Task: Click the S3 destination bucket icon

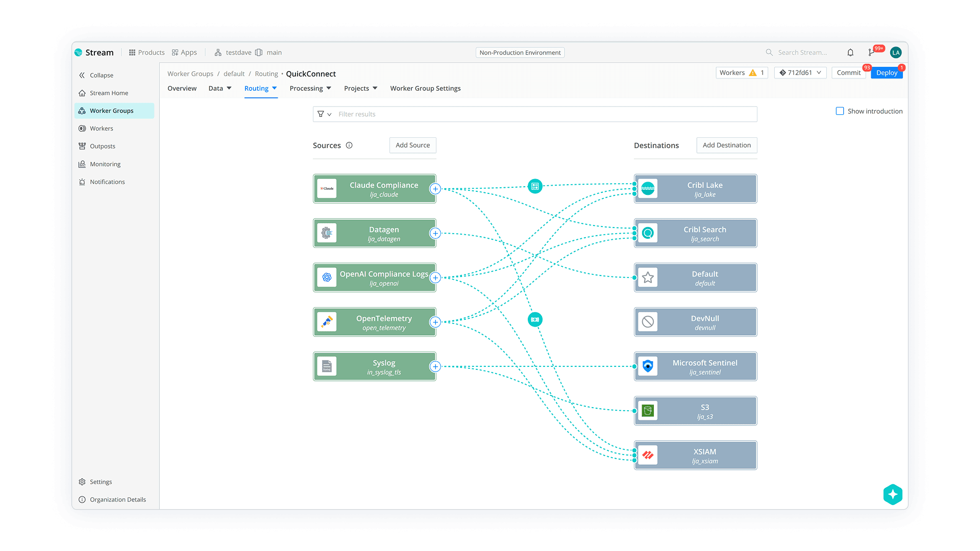Action: point(648,411)
